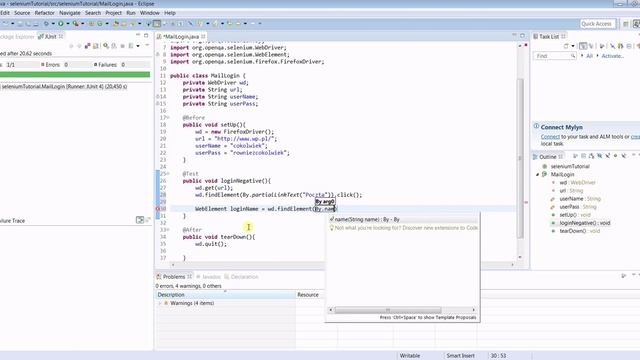Viewport: 640px width, 360px height.
Task: Open the Run dropdown arrow beside green Run button
Action: pyautogui.click(x=67, y=24)
